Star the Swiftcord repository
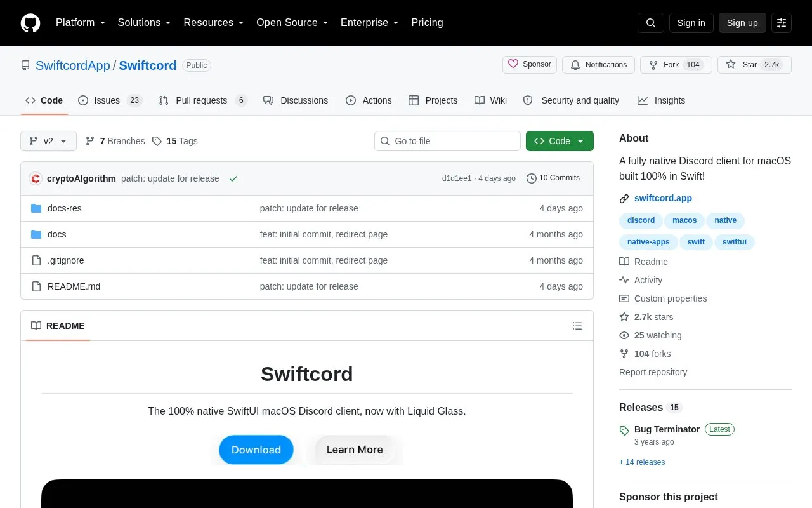The height and width of the screenshot is (508, 812). (754, 65)
